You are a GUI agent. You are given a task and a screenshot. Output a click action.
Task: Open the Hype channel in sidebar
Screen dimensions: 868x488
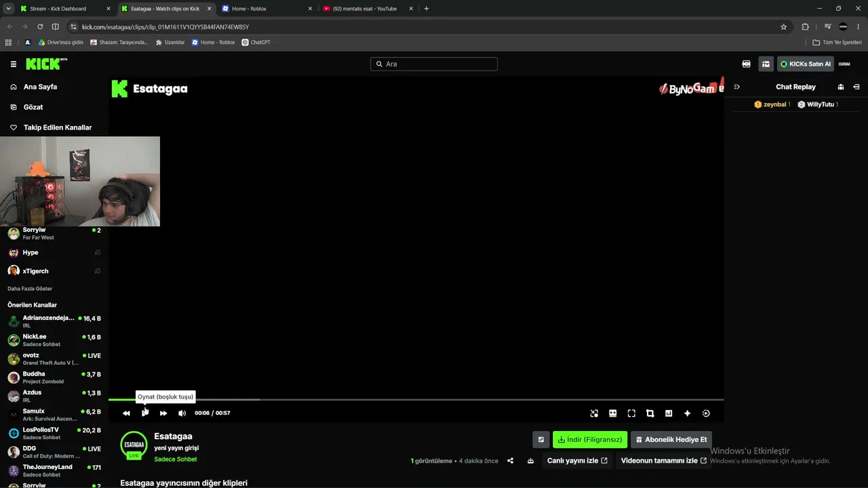coord(54,252)
